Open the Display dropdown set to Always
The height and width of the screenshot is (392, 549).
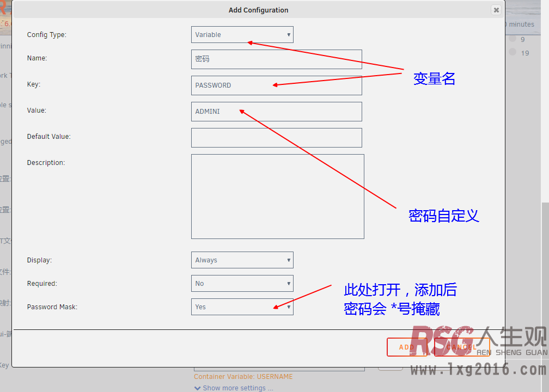click(242, 260)
